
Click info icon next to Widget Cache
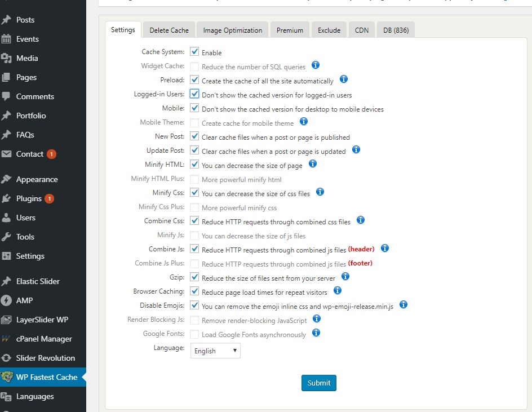[x=316, y=65]
